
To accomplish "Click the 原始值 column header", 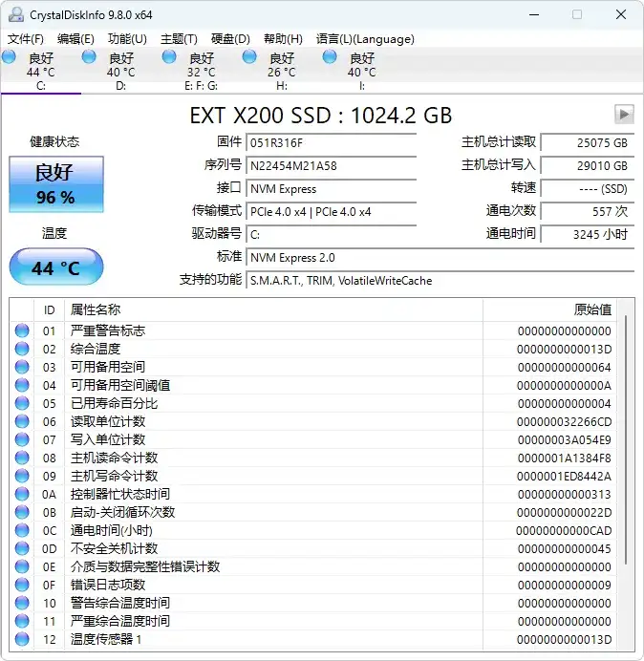I will coord(550,309).
